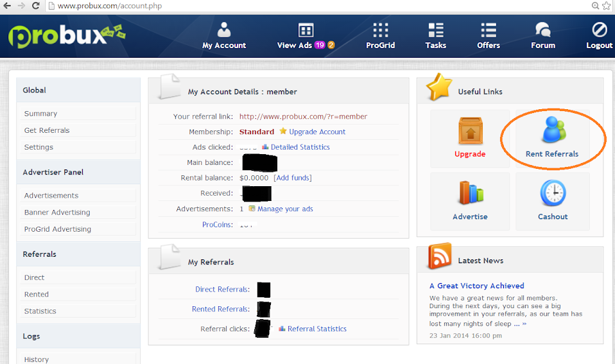
Task: Click the Rent Referrals people icon
Action: coord(554,129)
